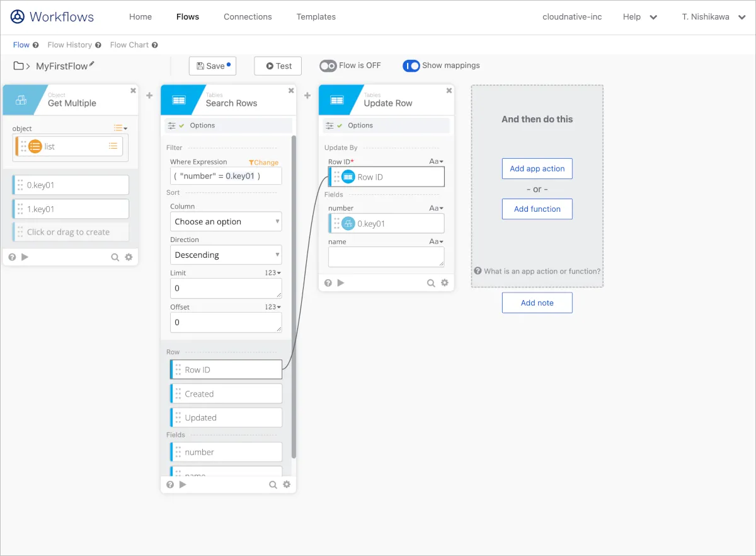
Task: Close the Get Multiple card
Action: point(133,91)
